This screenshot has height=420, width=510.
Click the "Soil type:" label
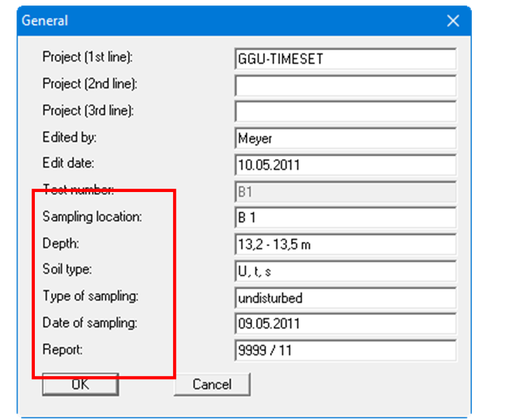point(67,269)
